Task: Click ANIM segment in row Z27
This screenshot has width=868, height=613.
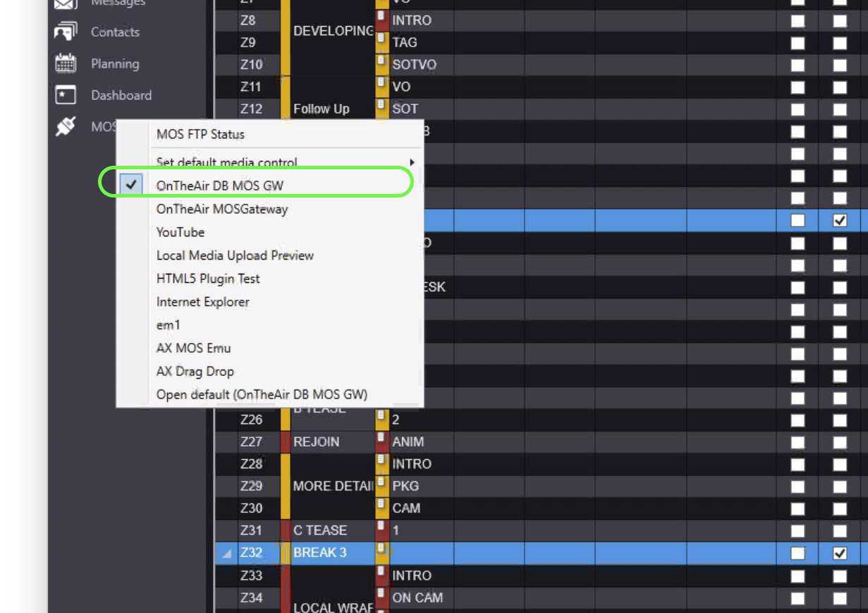Action: [408, 442]
